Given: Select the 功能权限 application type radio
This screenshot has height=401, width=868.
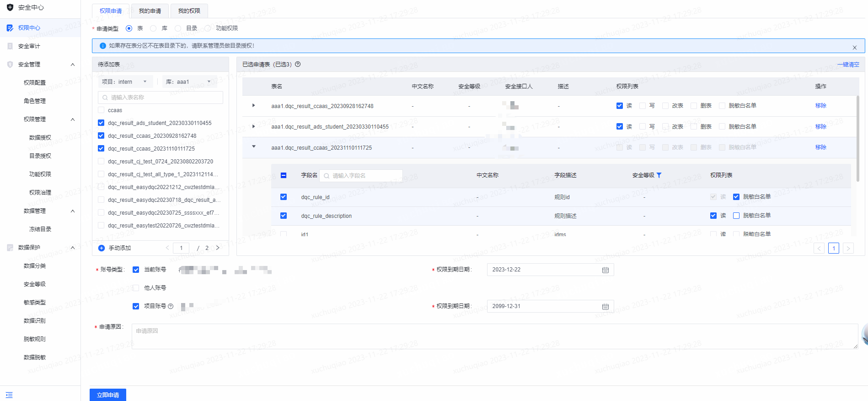Looking at the screenshot, I should (x=208, y=28).
